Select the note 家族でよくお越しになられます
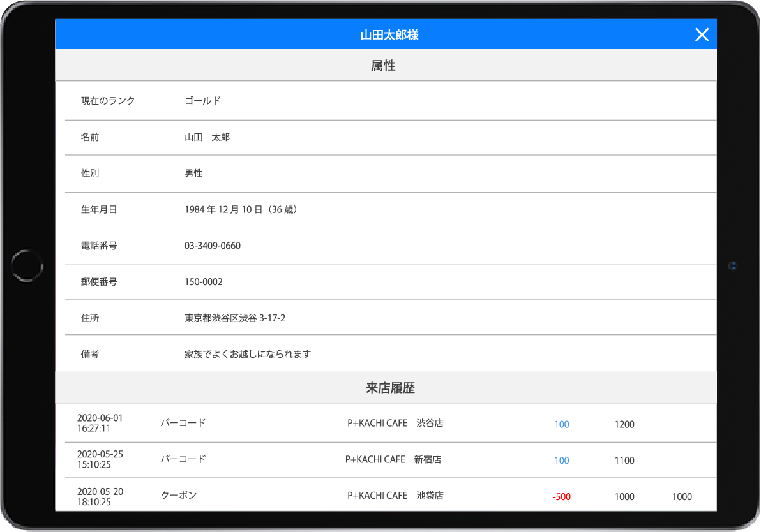This screenshot has width=761, height=532. [248, 354]
